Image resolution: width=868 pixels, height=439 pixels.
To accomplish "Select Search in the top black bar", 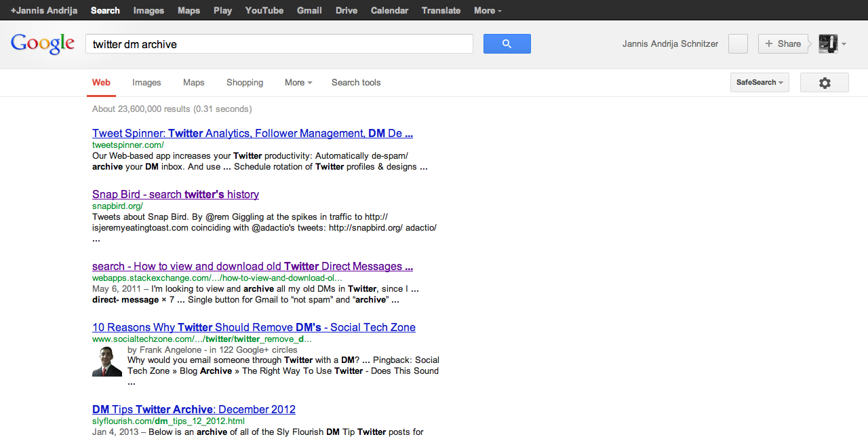I will [105, 10].
